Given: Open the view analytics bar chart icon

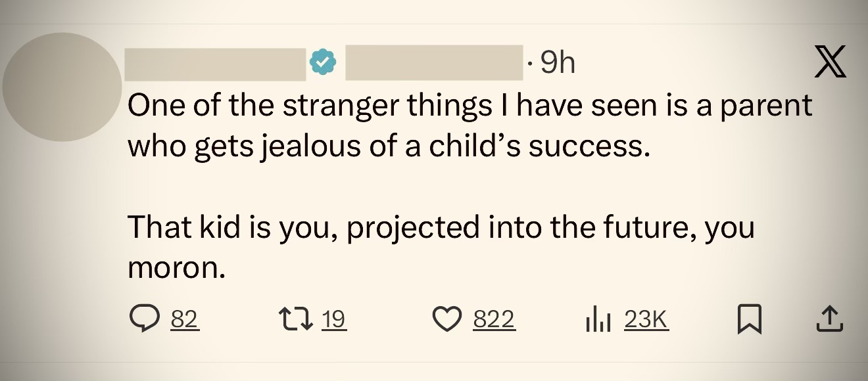Looking at the screenshot, I should coord(598,320).
